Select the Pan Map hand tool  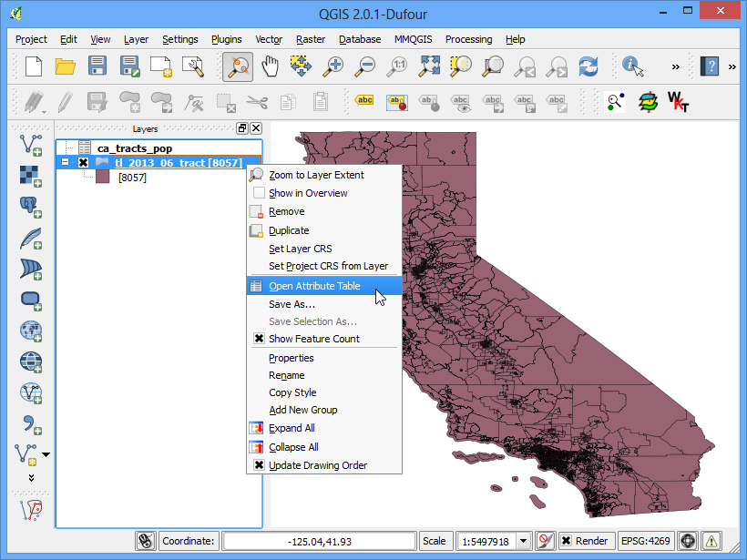pos(270,66)
